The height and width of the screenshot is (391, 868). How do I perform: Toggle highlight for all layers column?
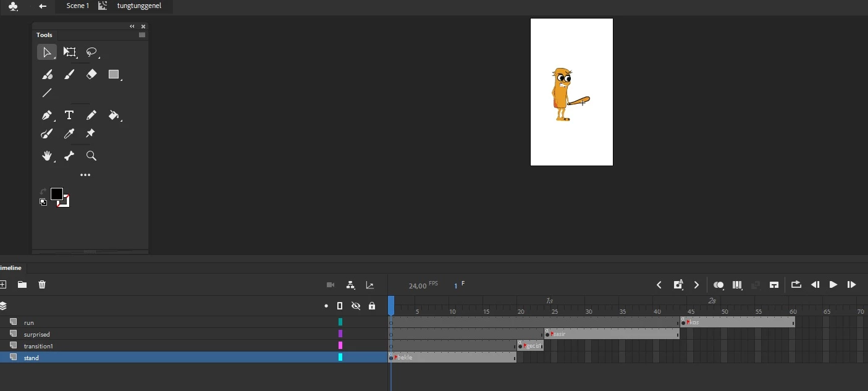326,306
